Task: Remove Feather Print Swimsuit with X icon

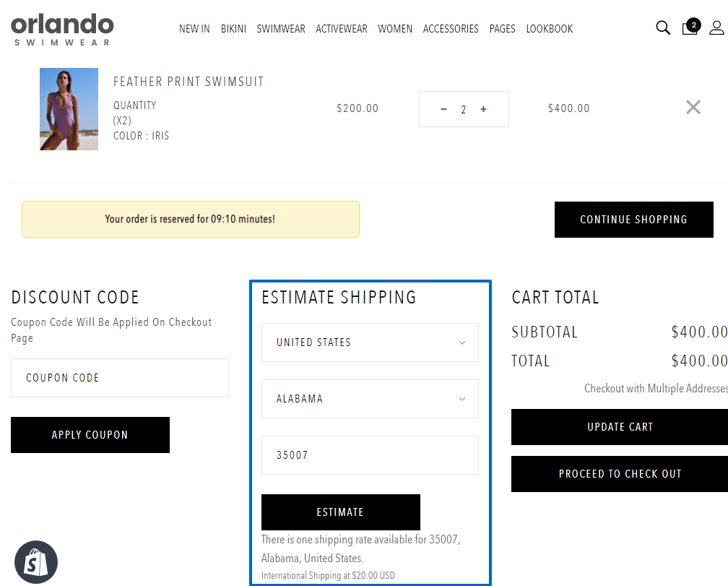Action: [693, 107]
